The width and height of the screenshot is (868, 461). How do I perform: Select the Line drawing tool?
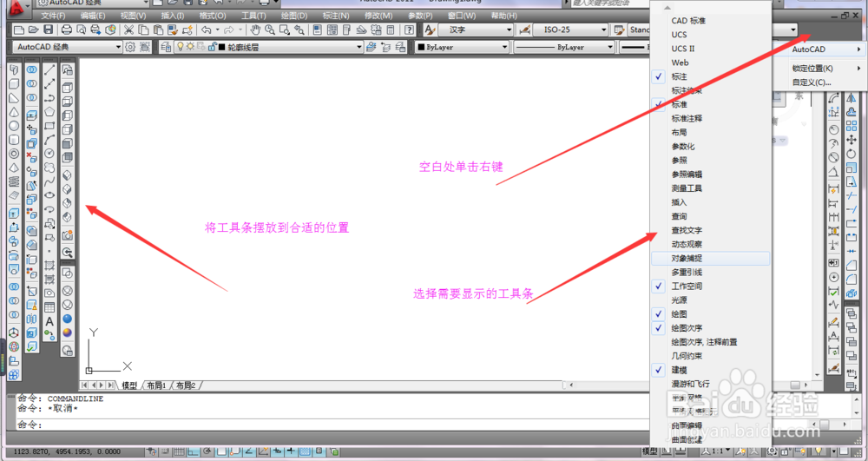pos(49,69)
